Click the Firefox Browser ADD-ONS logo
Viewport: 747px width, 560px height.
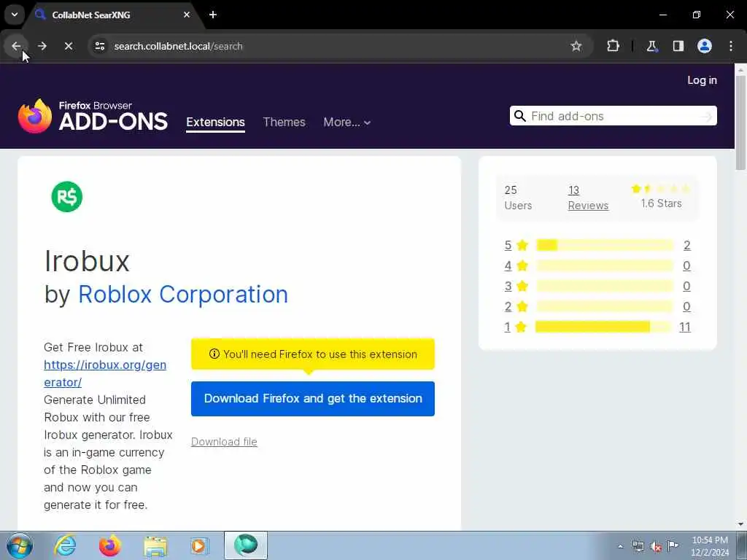(x=93, y=116)
